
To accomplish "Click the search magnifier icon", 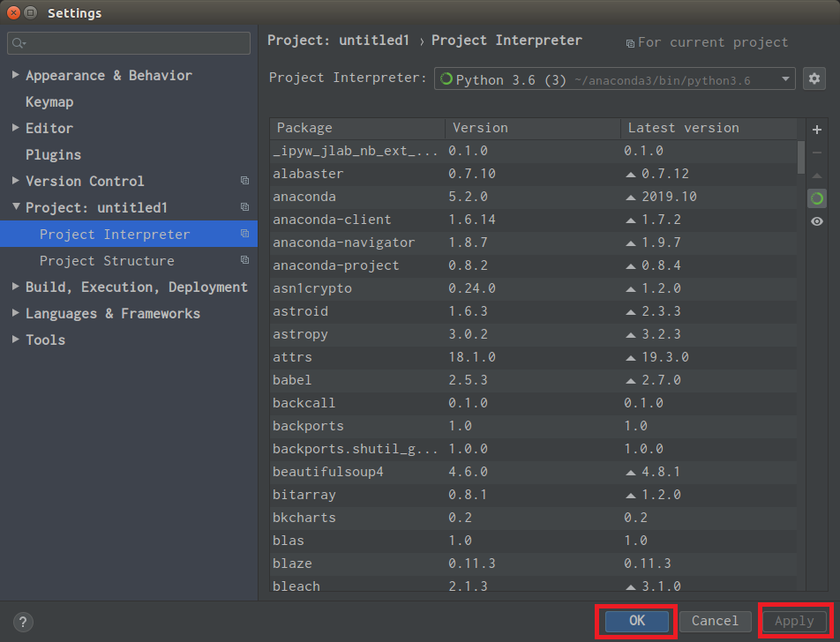I will click(19, 43).
